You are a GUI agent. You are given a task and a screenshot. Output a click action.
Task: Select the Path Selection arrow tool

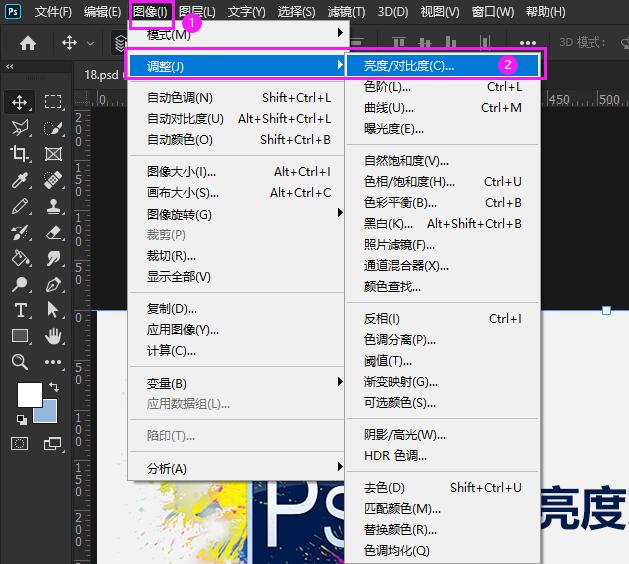(x=53, y=310)
